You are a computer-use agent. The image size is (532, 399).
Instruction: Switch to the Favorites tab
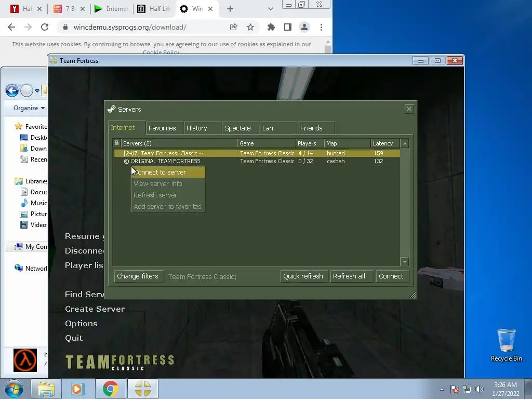[x=164, y=128]
